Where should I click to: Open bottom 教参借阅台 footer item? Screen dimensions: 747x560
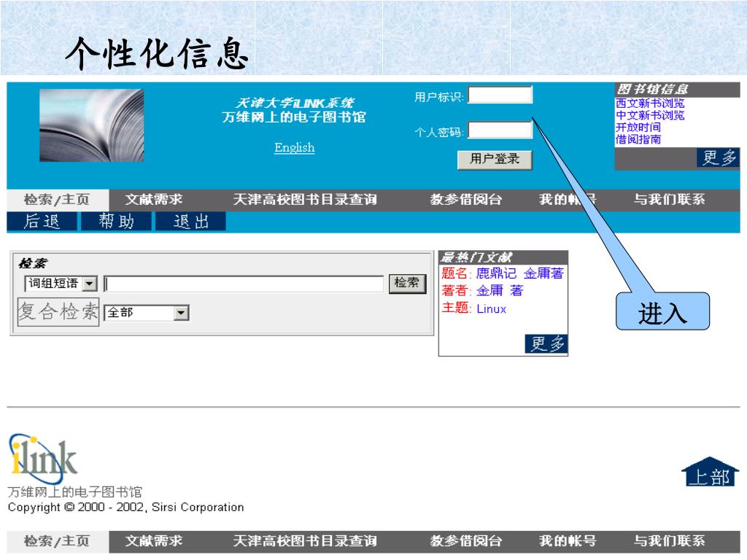[466, 542]
